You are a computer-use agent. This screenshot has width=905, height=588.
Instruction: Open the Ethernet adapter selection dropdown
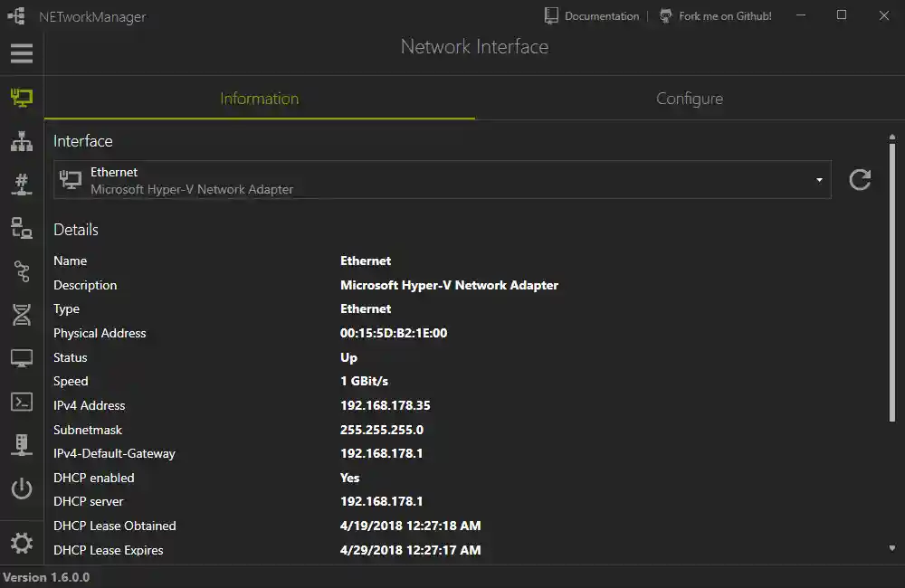coord(817,179)
